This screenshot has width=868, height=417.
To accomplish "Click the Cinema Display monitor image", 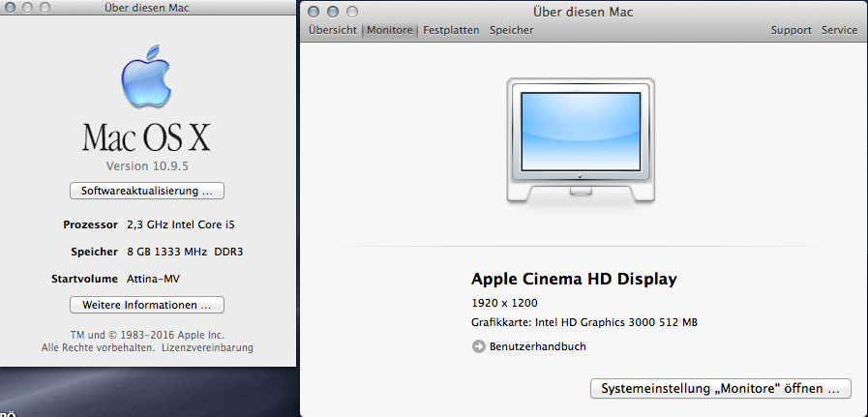I will 581,141.
